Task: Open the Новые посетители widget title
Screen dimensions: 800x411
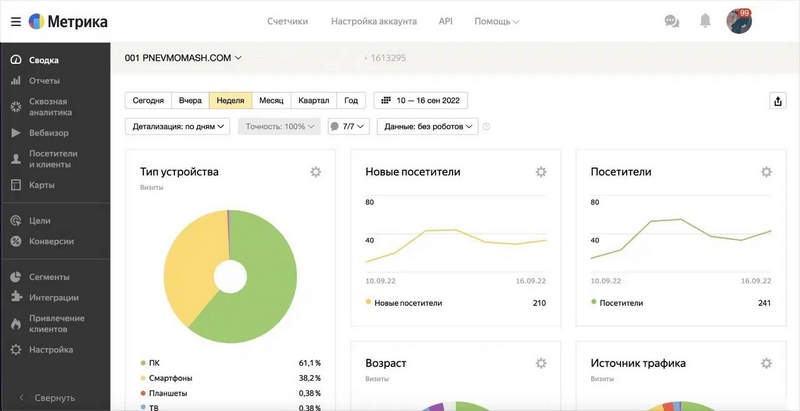Action: [x=413, y=172]
